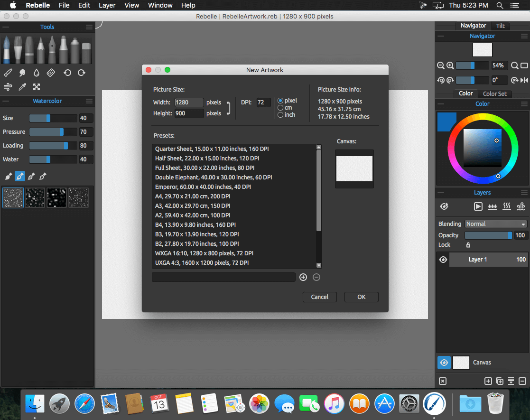Click the Redo arrow in Tools

pos(82,73)
